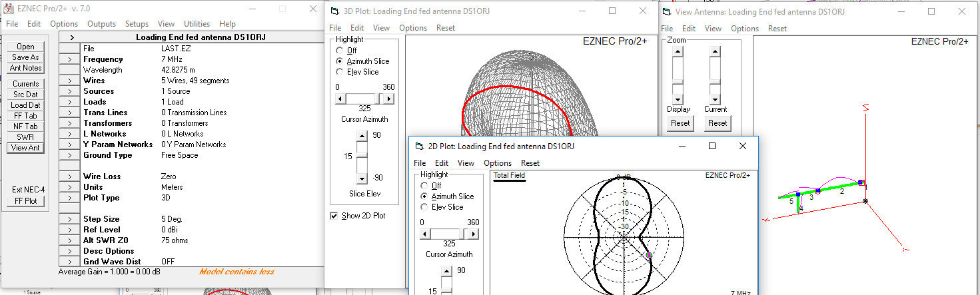Click up arrow of Slice Elev scrollbar
The width and height of the screenshot is (980, 295).
pos(362,135)
